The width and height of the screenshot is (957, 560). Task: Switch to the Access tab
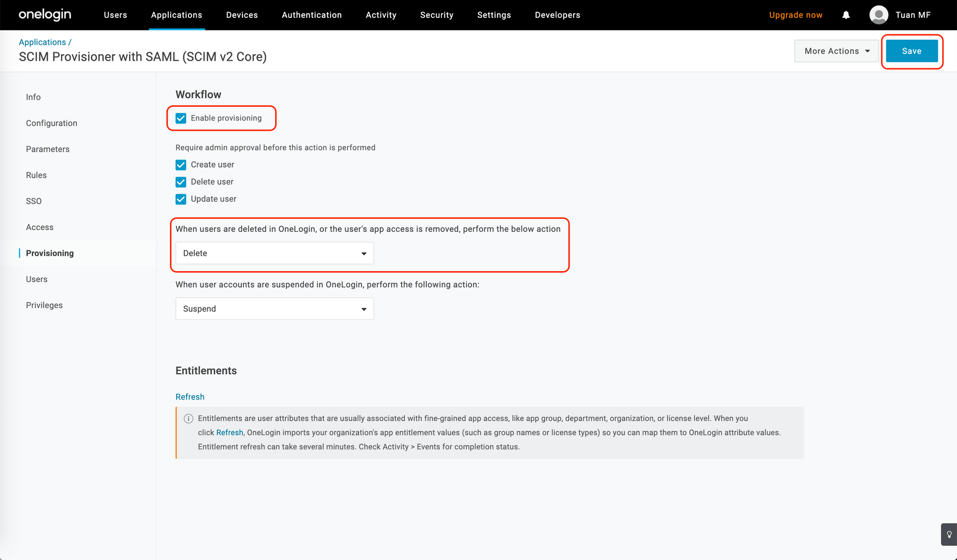coord(40,227)
